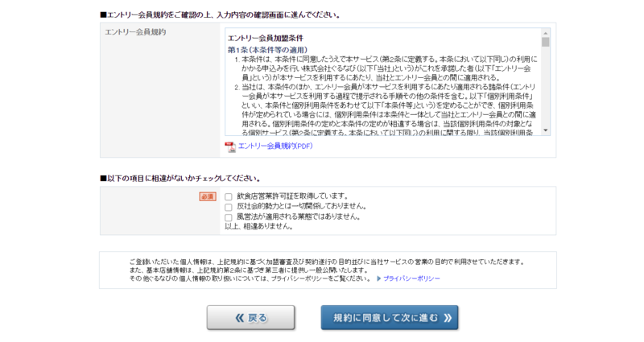
Task: Click the terms box scroll down arrow
Action: 546,130
